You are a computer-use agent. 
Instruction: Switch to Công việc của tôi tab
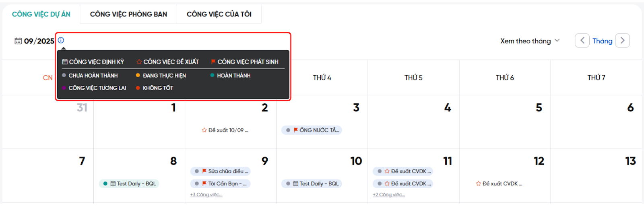pos(219,14)
